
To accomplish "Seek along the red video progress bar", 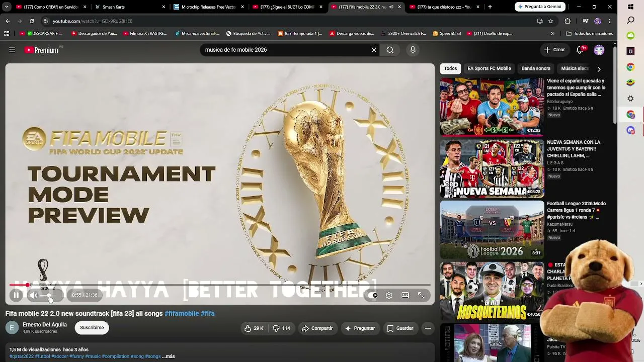I will [220, 285].
